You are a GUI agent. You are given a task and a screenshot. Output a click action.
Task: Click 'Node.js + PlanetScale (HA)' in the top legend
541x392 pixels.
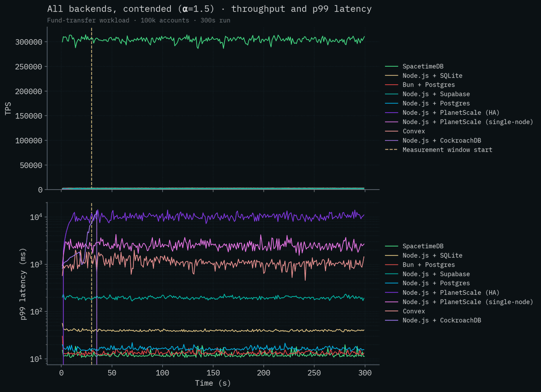coord(451,113)
